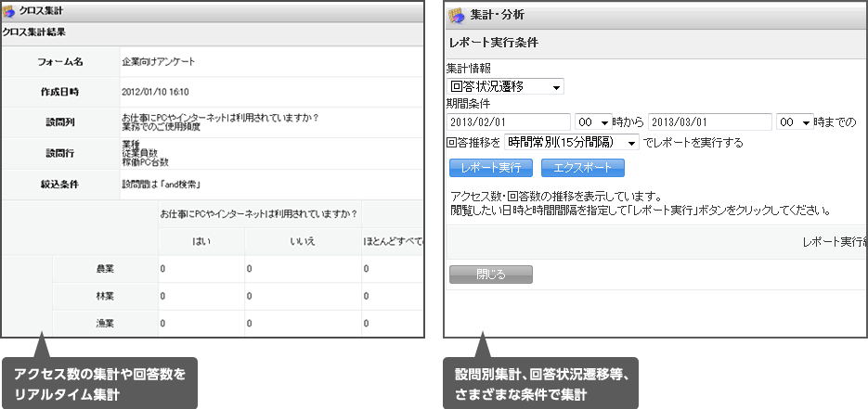Screen dimensions: 868x409
Task: Click the end date field 2013/03/01
Action: click(x=709, y=121)
